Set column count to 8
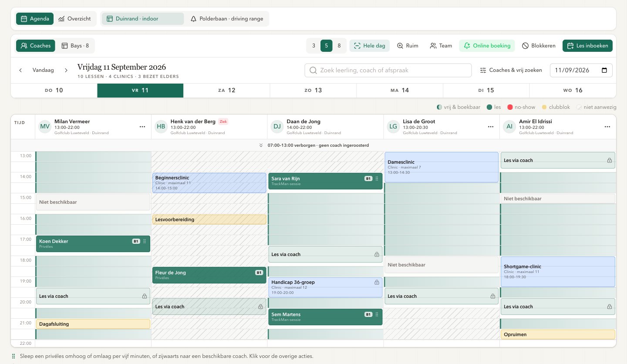Viewport: 627px width, 364px height. pyautogui.click(x=339, y=46)
